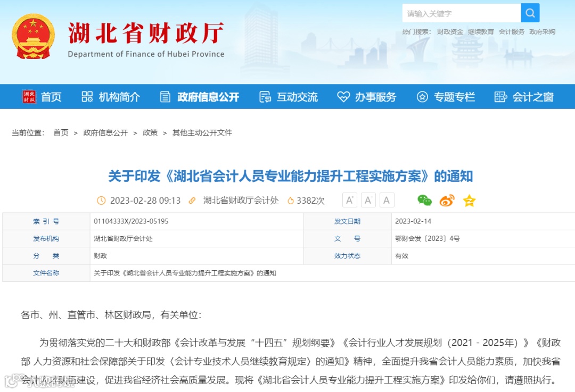Click 发布机构 value 湖北省财政厅会计处
This screenshot has height=392, width=575.
[123, 238]
